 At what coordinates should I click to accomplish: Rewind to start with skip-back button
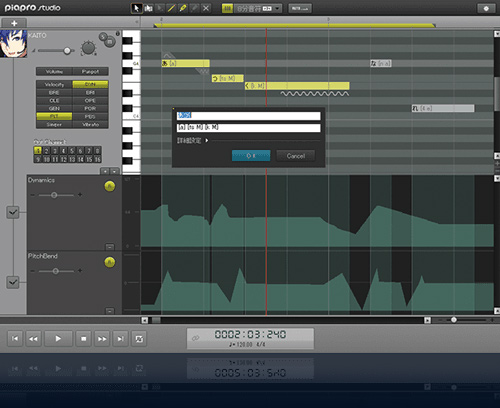(x=15, y=339)
